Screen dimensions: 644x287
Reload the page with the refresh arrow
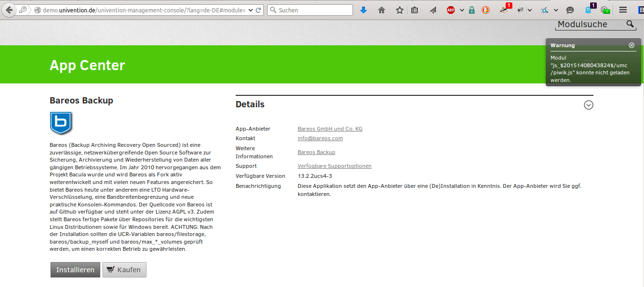258,10
